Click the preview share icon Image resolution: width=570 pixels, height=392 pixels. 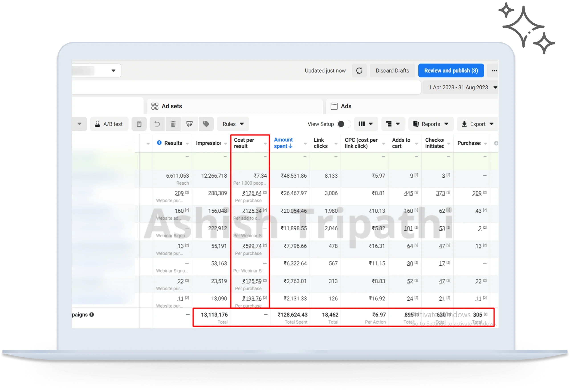(189, 124)
